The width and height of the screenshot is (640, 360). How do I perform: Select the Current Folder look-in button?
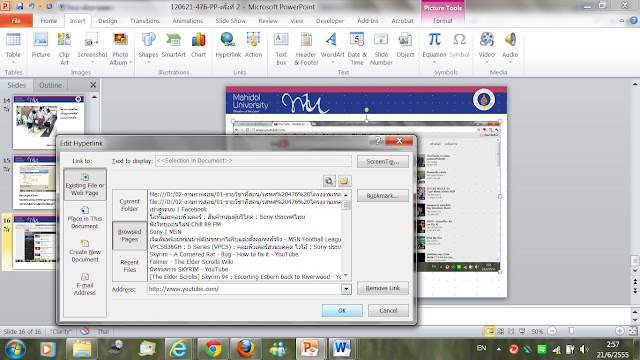[129, 205]
